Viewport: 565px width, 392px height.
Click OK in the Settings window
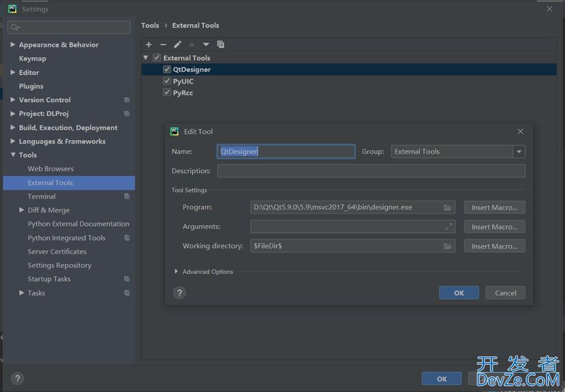coord(442,378)
